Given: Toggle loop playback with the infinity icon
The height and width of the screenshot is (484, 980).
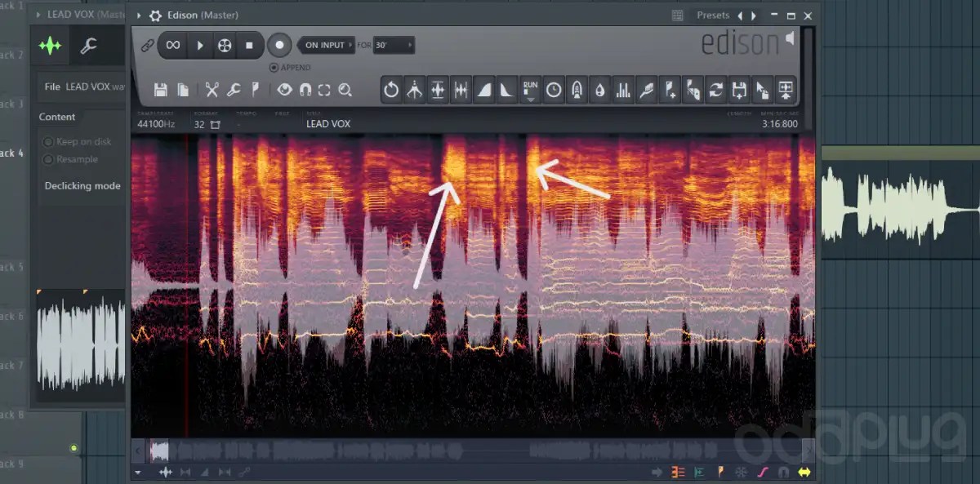Looking at the screenshot, I should tap(172, 46).
